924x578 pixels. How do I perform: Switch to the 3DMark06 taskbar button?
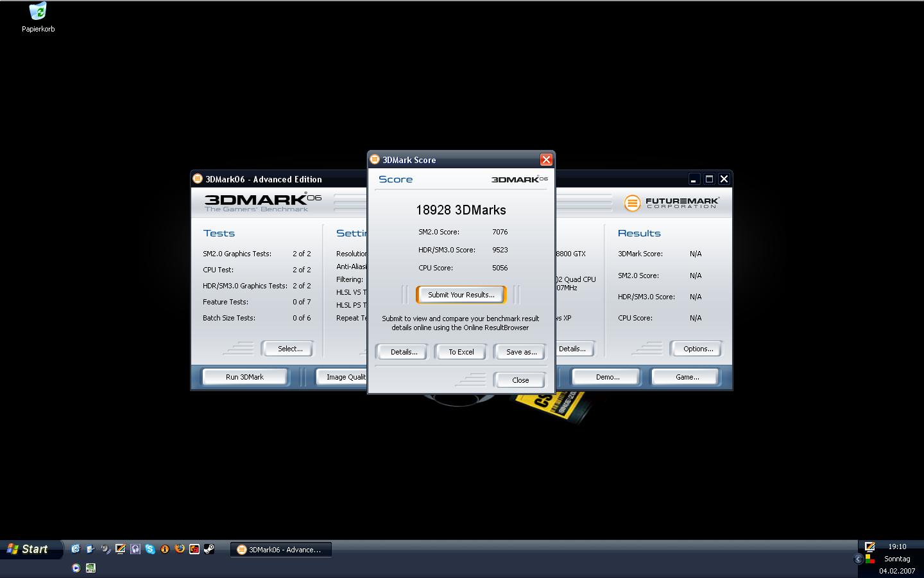pyautogui.click(x=281, y=550)
